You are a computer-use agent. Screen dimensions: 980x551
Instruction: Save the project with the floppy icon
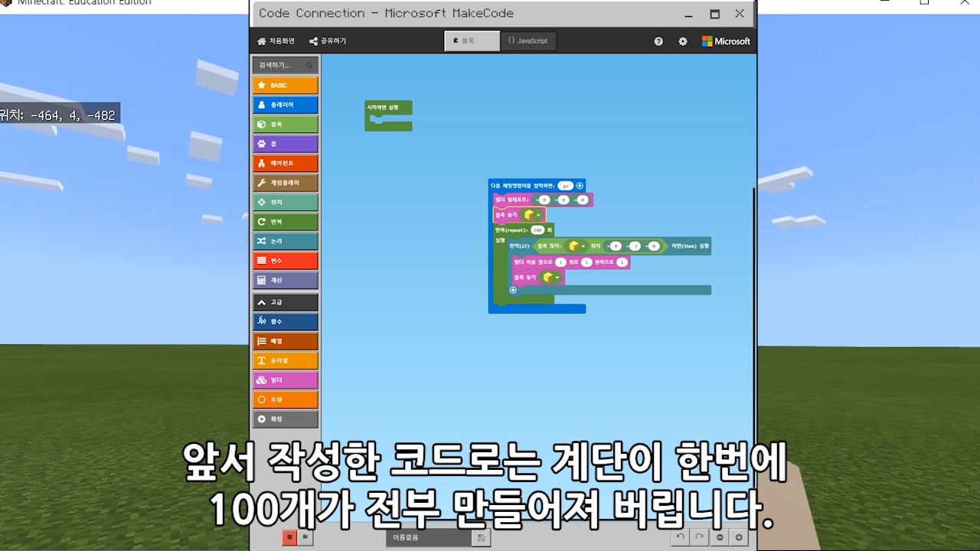click(x=481, y=538)
